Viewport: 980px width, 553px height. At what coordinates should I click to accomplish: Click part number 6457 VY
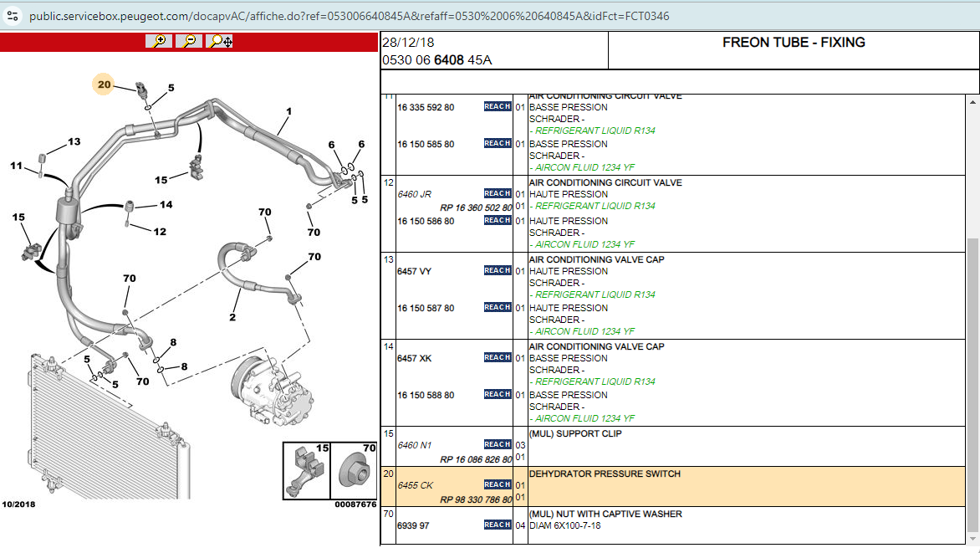coord(415,272)
